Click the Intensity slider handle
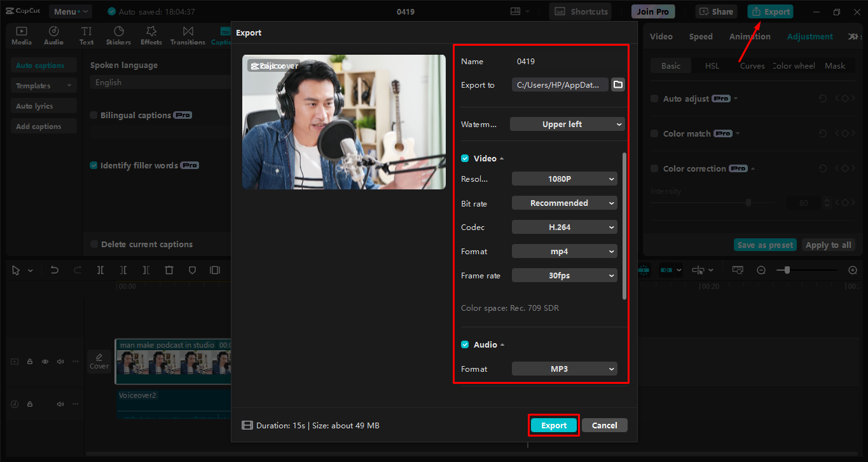Screen dimensions: 868x462 748,203
